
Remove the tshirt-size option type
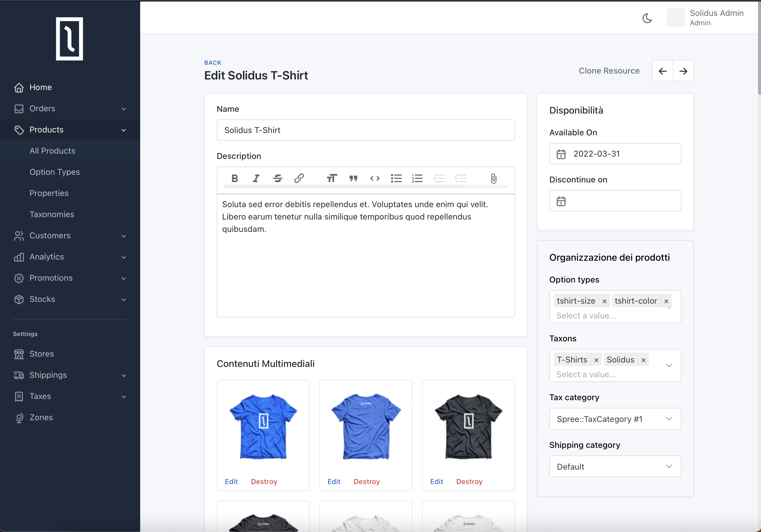tap(604, 301)
